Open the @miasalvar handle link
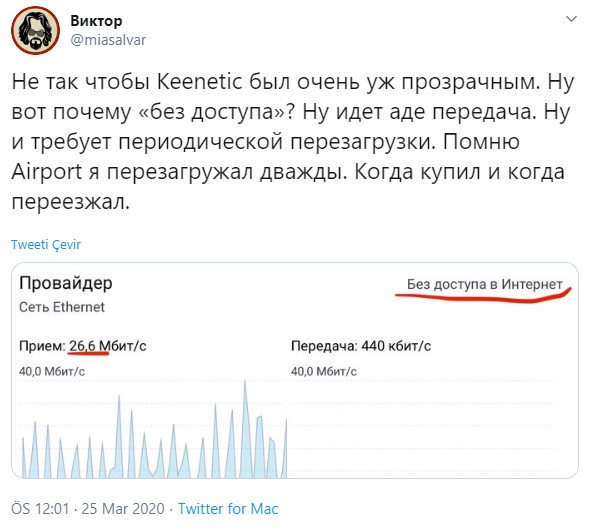The width and height of the screenshot is (591, 532). (108, 40)
